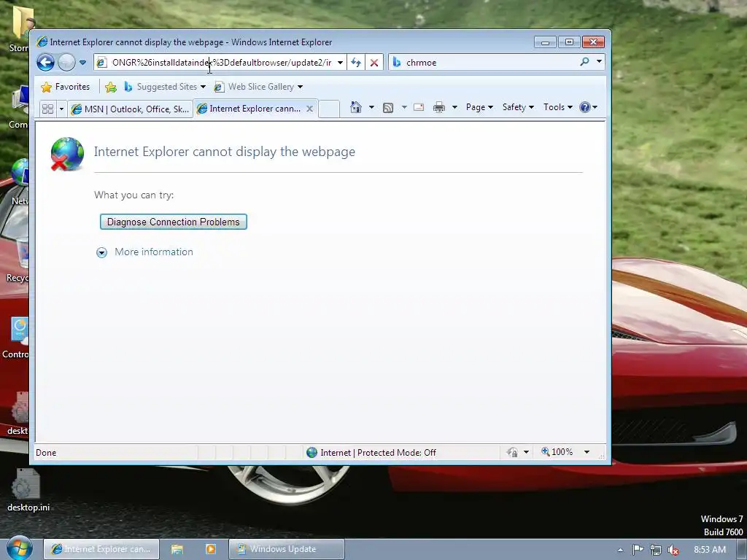
Task: Expand the zoom level dropdown arrow
Action: point(587,452)
